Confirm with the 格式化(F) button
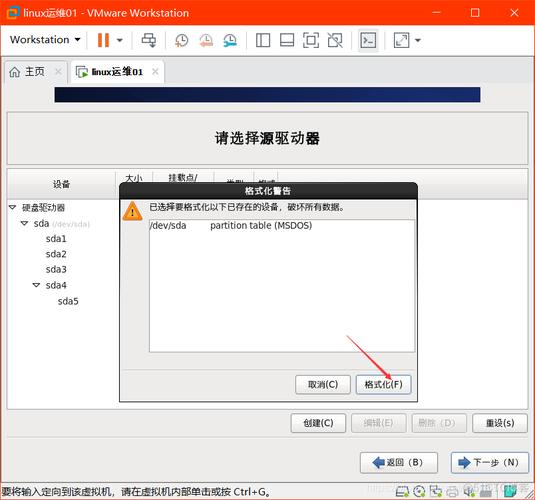 point(384,385)
